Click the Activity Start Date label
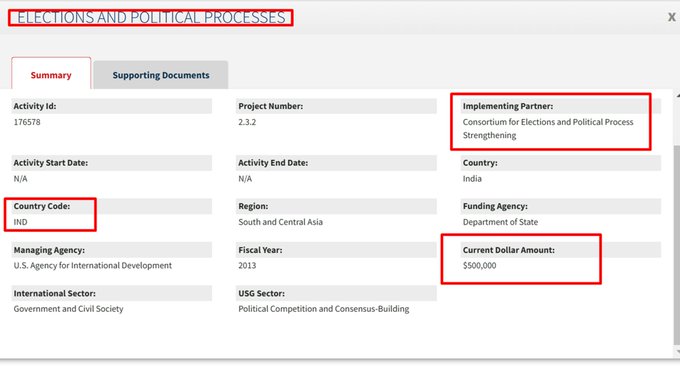Image resolution: width=680 pixels, height=366 pixels. pos(51,163)
